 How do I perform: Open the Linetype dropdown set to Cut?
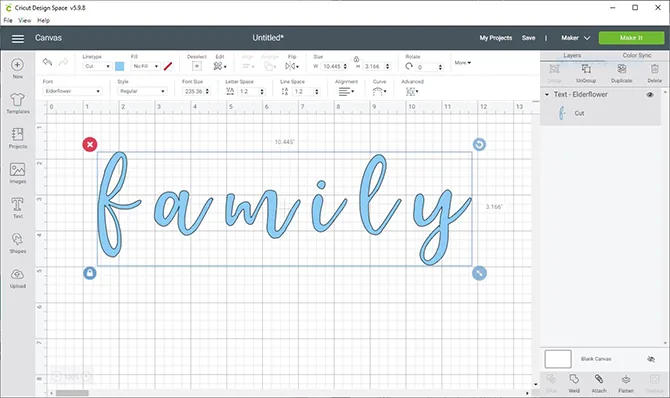point(97,66)
